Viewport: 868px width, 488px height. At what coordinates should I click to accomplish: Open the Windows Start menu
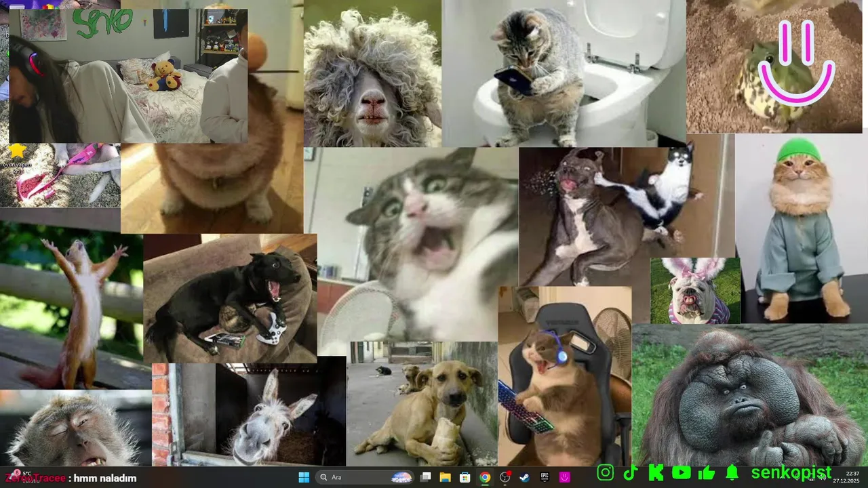click(x=303, y=477)
